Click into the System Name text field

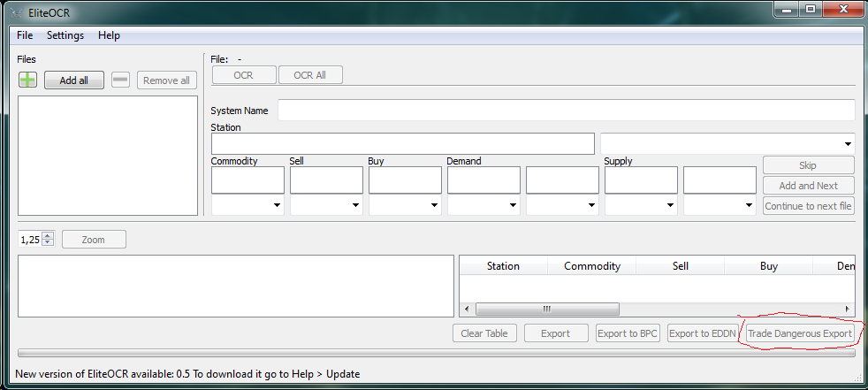(x=566, y=111)
